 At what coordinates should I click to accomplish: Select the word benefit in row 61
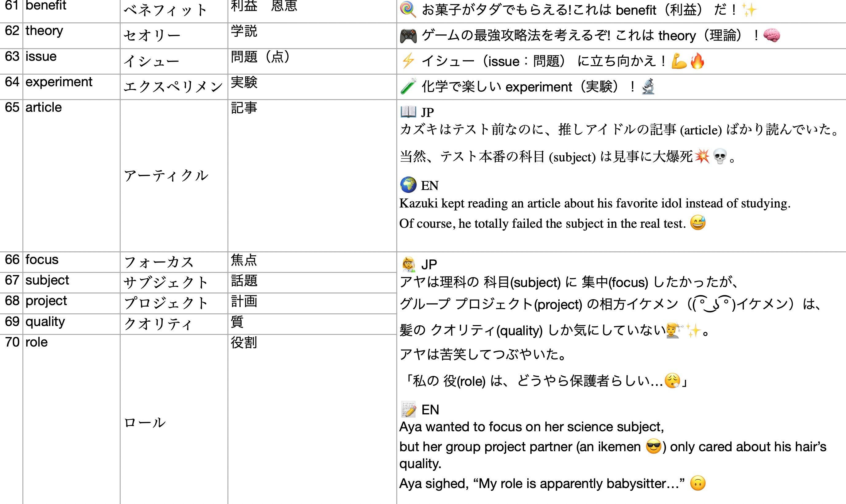tap(46, 6)
